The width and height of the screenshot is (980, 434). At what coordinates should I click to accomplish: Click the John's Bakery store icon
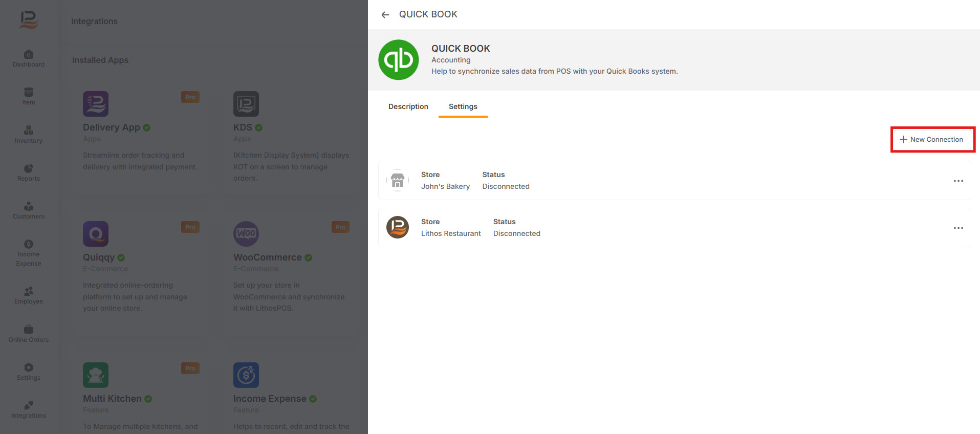click(398, 180)
